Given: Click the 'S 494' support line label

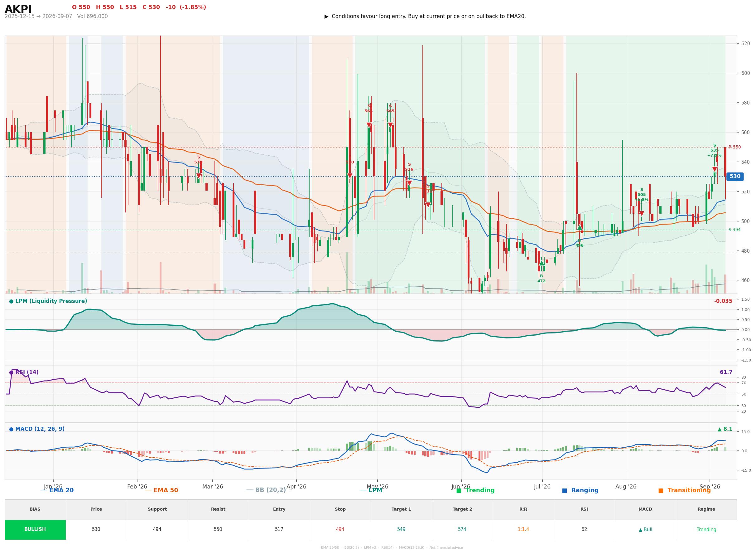Looking at the screenshot, I should point(734,230).
